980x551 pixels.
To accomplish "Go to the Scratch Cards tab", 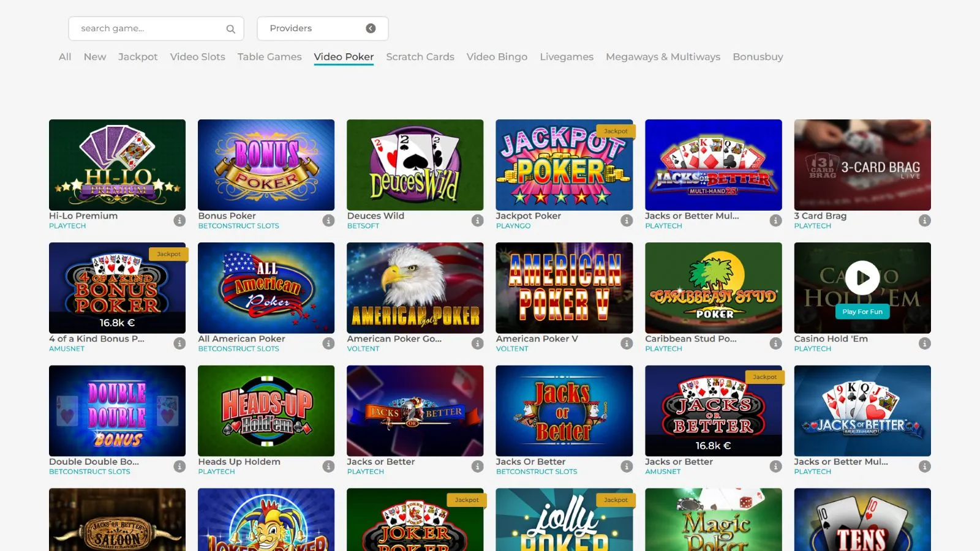I will [x=420, y=57].
